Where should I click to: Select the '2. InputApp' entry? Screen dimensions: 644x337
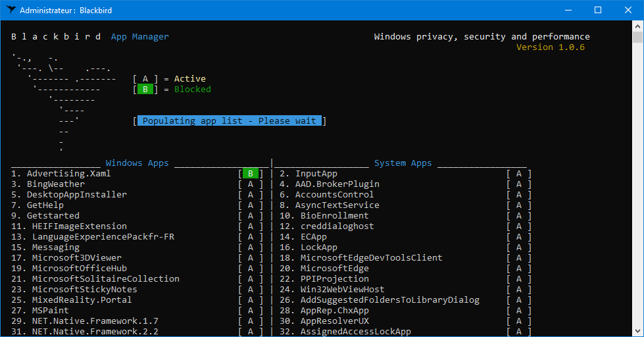coord(309,173)
